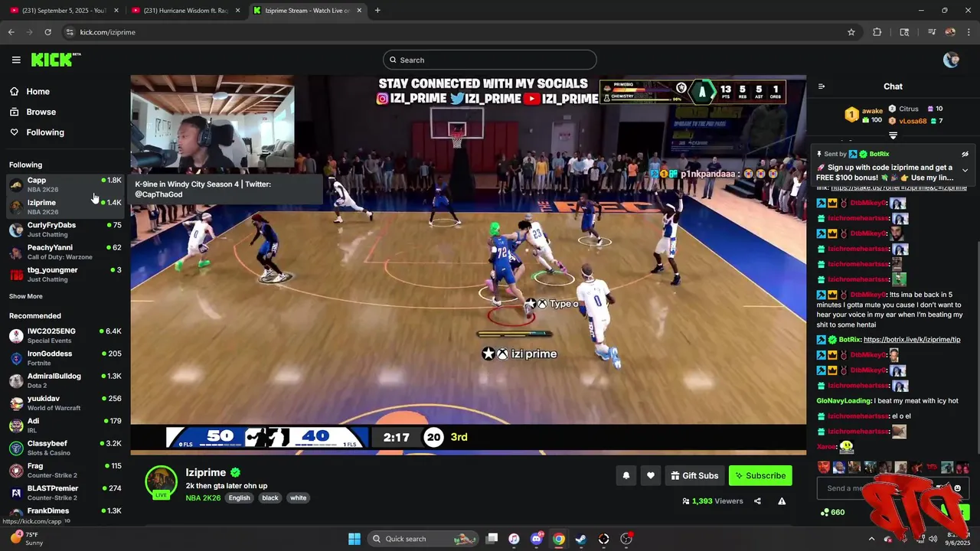Open the stake.us offer link in chat

(898, 188)
